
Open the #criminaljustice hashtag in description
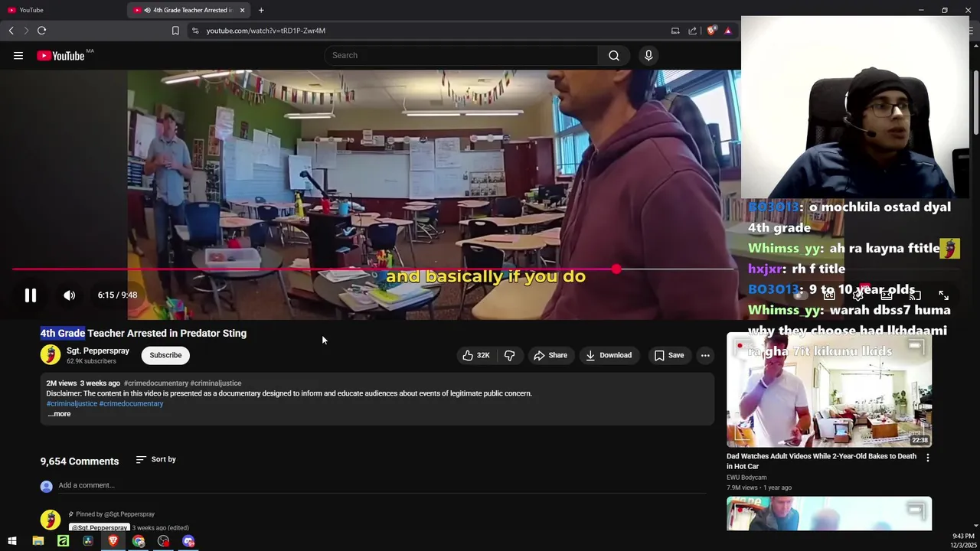[72, 403]
